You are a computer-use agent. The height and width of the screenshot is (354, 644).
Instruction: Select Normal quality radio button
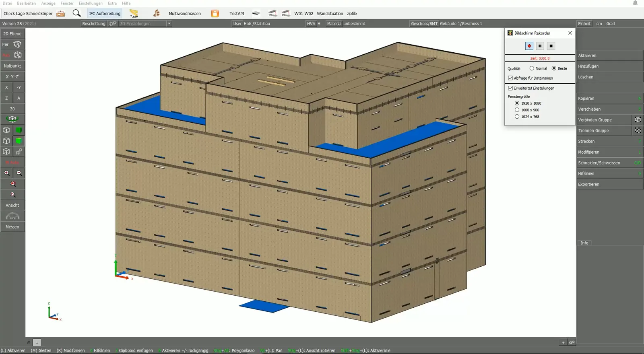coord(532,68)
